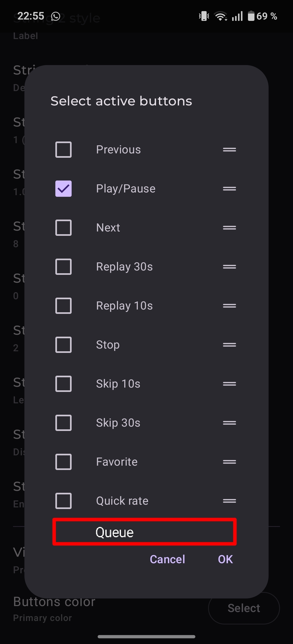293x644 pixels.
Task: Tap the Skip 10s drag handle
Action: point(229,384)
